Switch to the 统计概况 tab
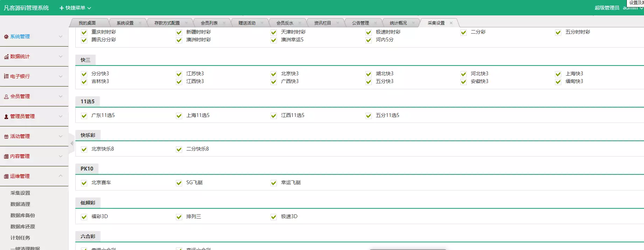Screen dimensions: 644x250 [398, 23]
